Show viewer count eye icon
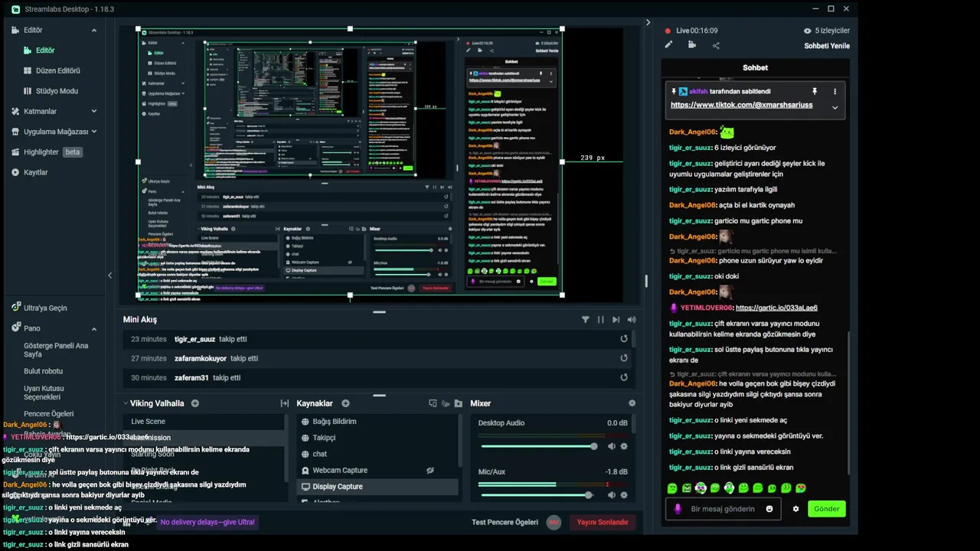This screenshot has height=551, width=980. pos(807,31)
